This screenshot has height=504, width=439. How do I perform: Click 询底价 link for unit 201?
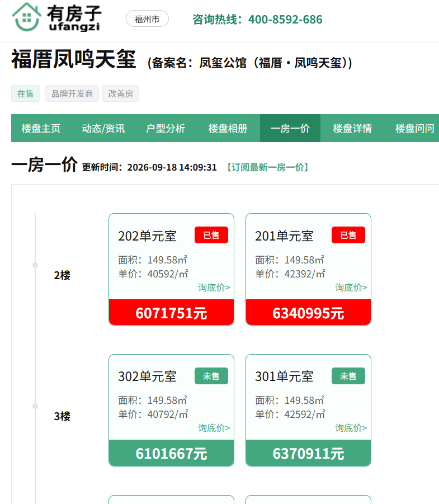coord(351,288)
